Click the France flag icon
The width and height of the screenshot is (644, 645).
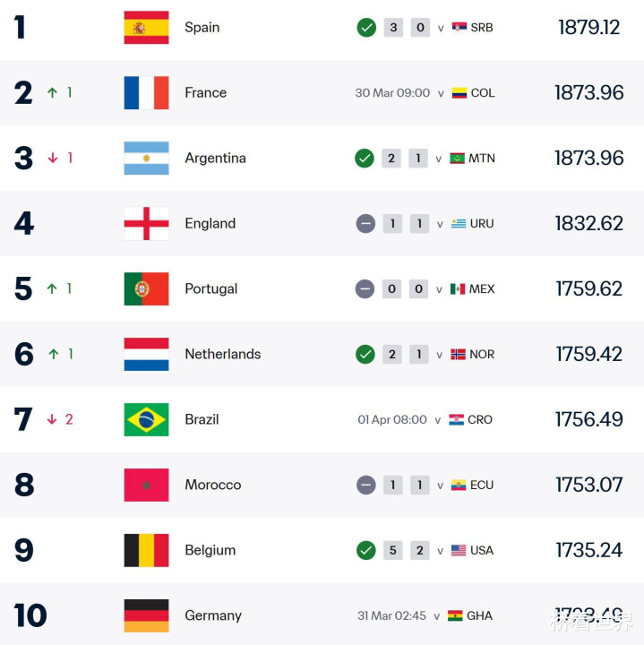(x=146, y=93)
